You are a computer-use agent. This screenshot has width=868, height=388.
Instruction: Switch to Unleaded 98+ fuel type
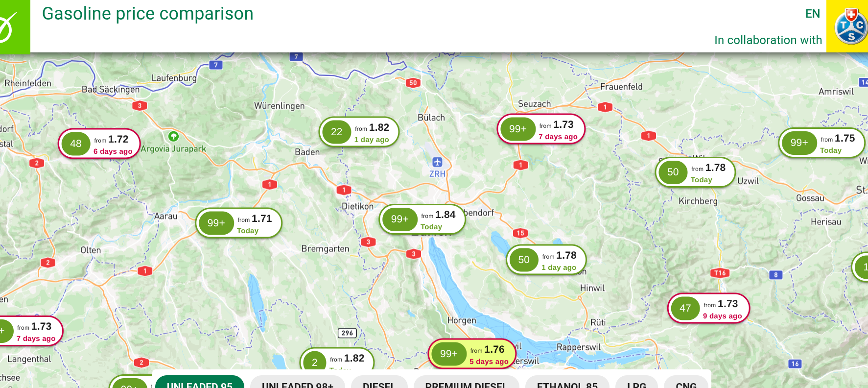point(298,382)
